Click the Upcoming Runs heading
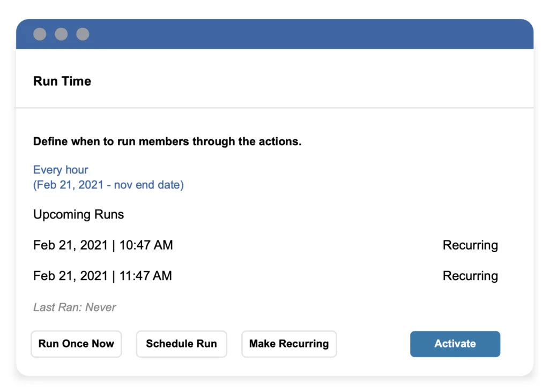The height and width of the screenshot is (392, 549). (x=78, y=215)
